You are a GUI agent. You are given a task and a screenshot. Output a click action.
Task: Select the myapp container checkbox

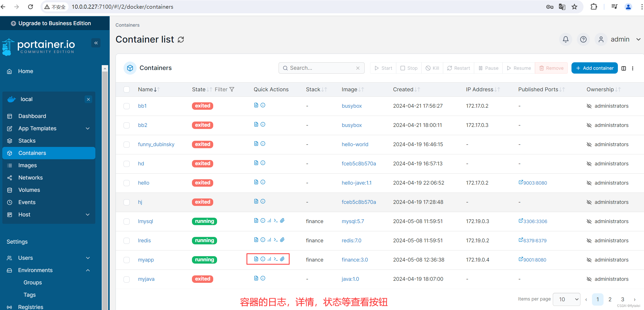127,260
